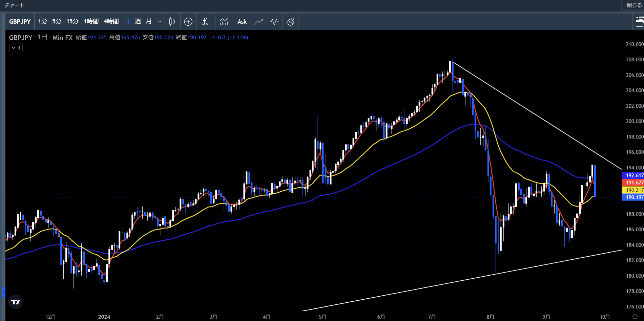Image resolution: width=644 pixels, height=321 pixels.
Task: Click the 8月 label on time axis
Action: pos(490,317)
